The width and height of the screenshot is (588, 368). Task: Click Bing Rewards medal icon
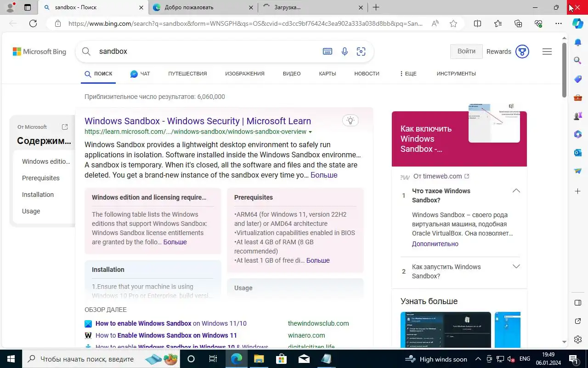(x=522, y=52)
